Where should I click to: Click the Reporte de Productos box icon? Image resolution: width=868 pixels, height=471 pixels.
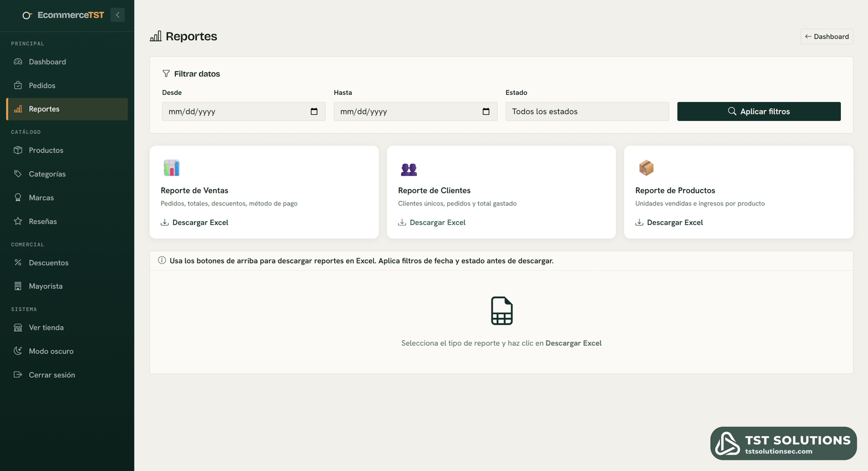[646, 168]
